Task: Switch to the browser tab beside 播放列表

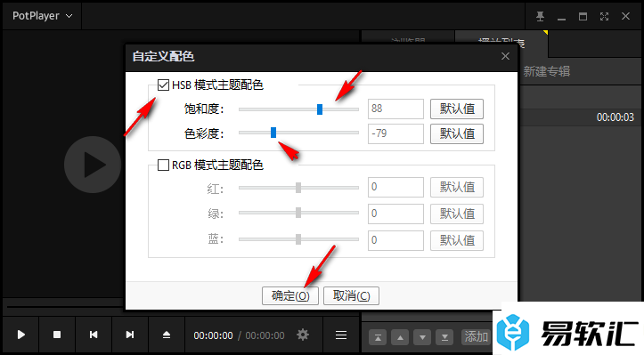Action: click(408, 43)
